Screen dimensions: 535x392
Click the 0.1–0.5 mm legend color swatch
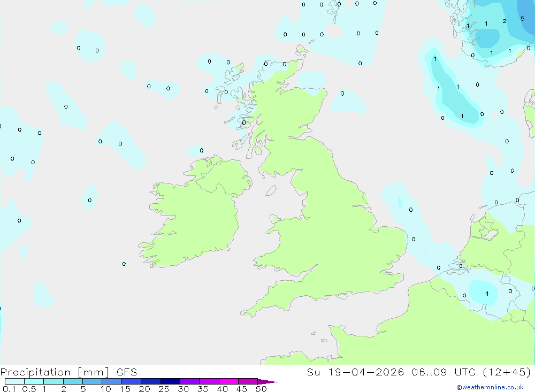[x=14, y=381]
